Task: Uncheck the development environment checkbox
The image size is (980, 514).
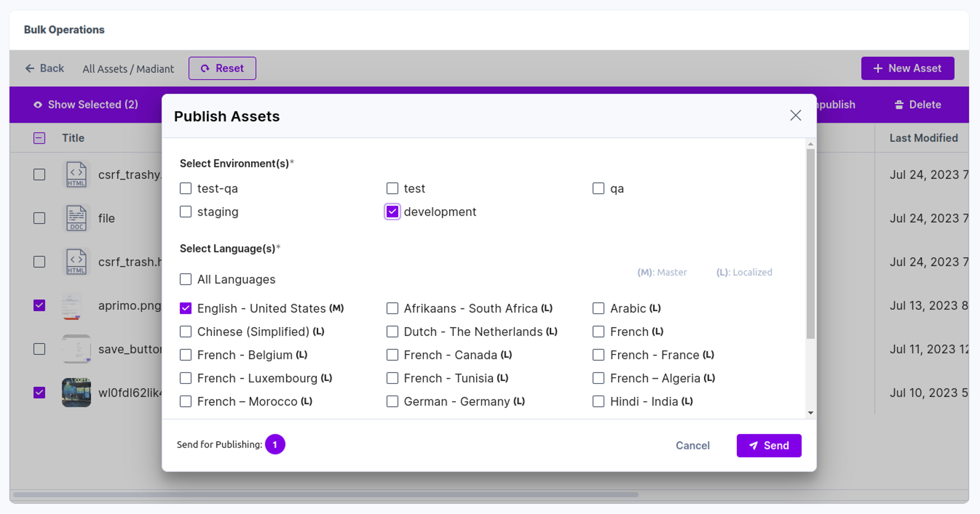Action: (392, 212)
